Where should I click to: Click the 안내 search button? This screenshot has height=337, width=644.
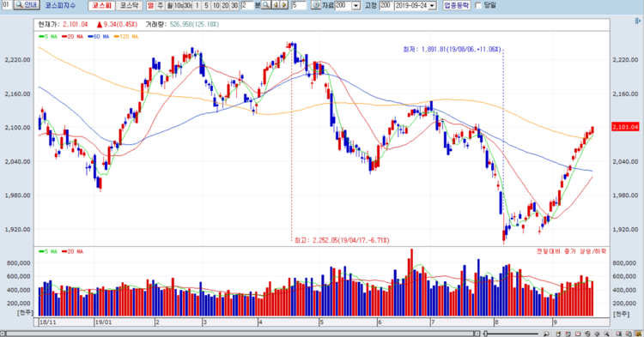click(27, 5)
